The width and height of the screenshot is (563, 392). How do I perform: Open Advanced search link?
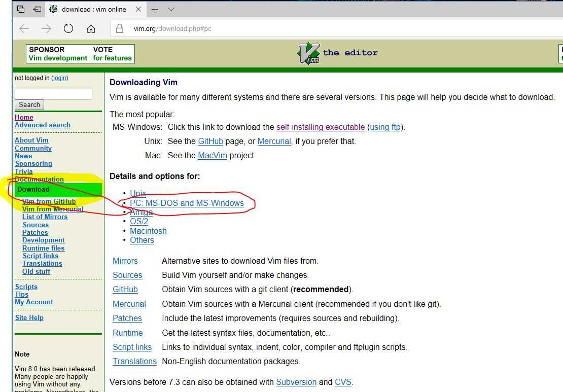click(43, 125)
